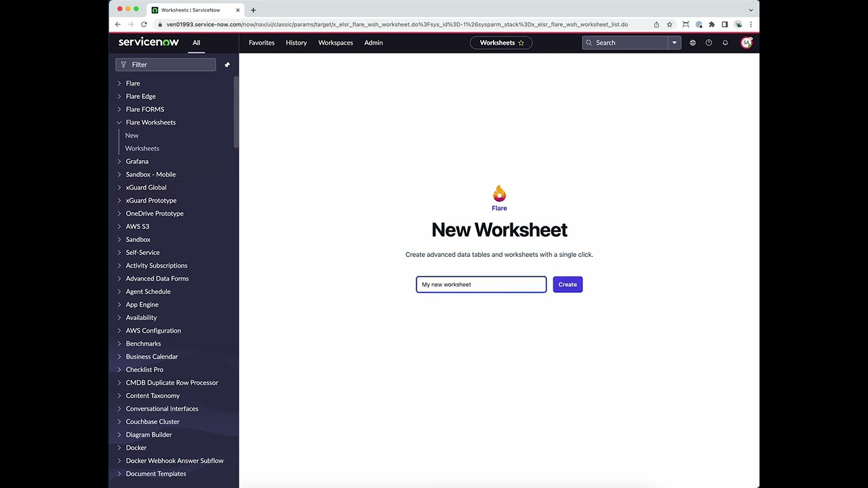The width and height of the screenshot is (868, 488).
Task: Open the search scope dropdown arrow
Action: tap(674, 43)
